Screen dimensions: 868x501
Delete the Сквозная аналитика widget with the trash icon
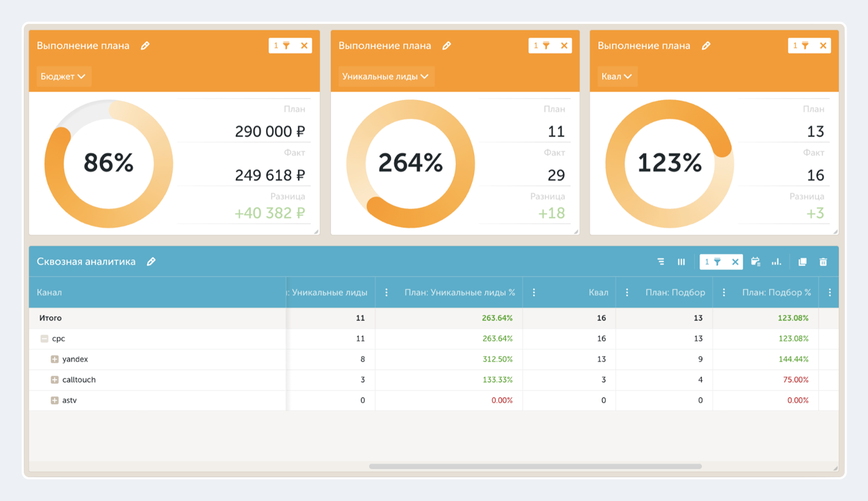(x=823, y=262)
